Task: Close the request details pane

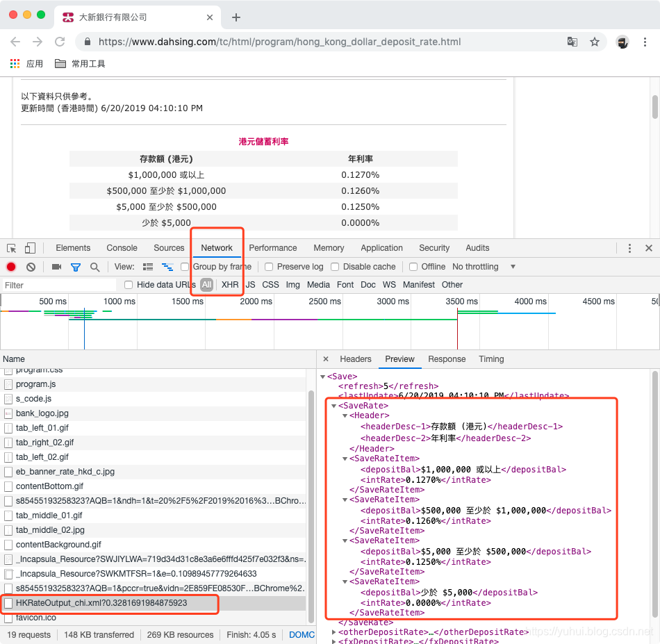Action: coord(325,359)
